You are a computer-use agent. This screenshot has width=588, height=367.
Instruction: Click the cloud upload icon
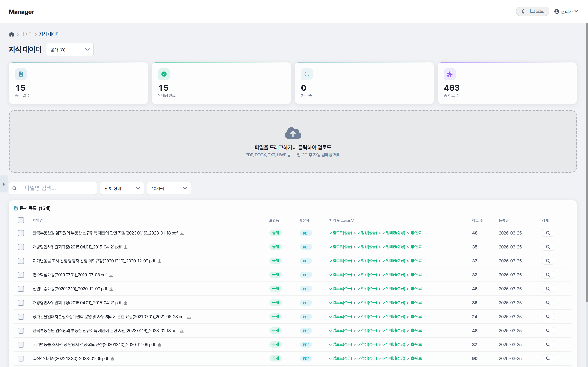[x=293, y=133]
